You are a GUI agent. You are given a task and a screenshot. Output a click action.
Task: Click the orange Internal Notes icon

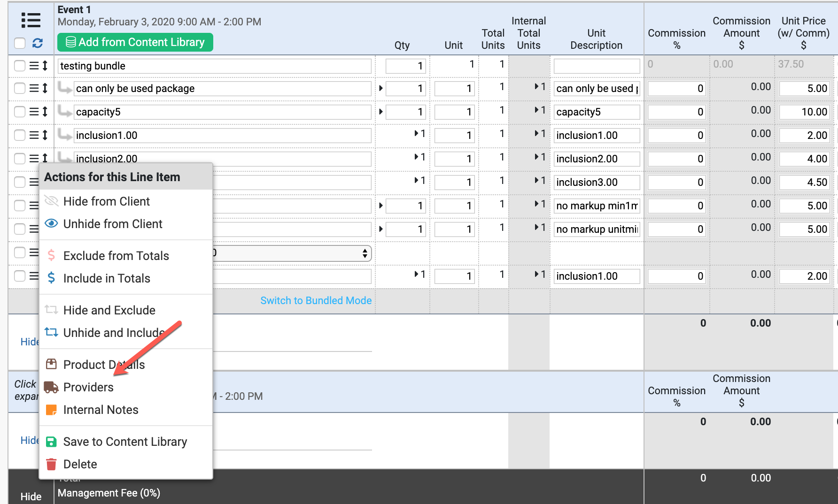pos(51,410)
